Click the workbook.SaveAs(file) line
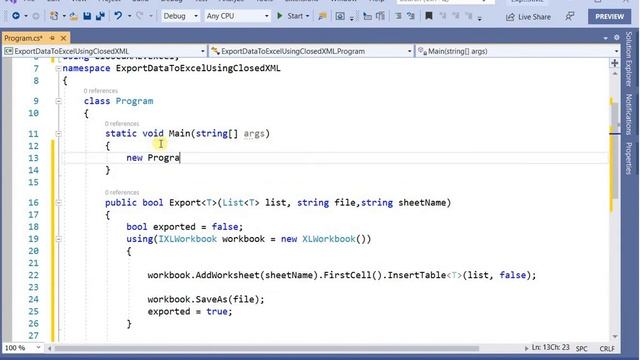Screen dimensions: 640x360 pyautogui.click(x=206, y=299)
